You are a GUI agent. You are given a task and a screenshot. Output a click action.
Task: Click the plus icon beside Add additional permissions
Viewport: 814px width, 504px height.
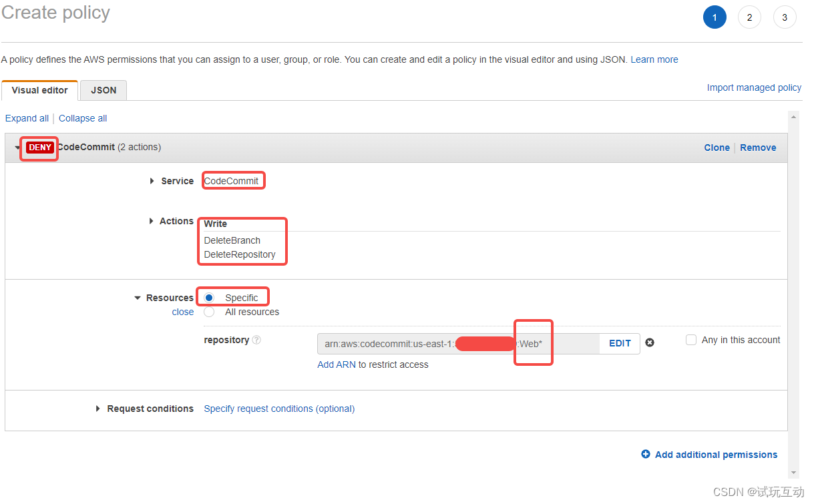tap(646, 454)
